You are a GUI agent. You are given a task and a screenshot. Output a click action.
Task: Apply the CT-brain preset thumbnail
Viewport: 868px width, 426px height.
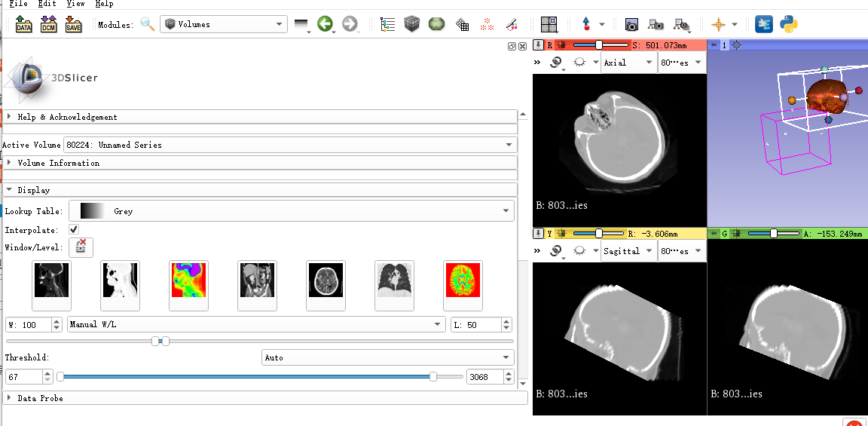pyautogui.click(x=326, y=285)
